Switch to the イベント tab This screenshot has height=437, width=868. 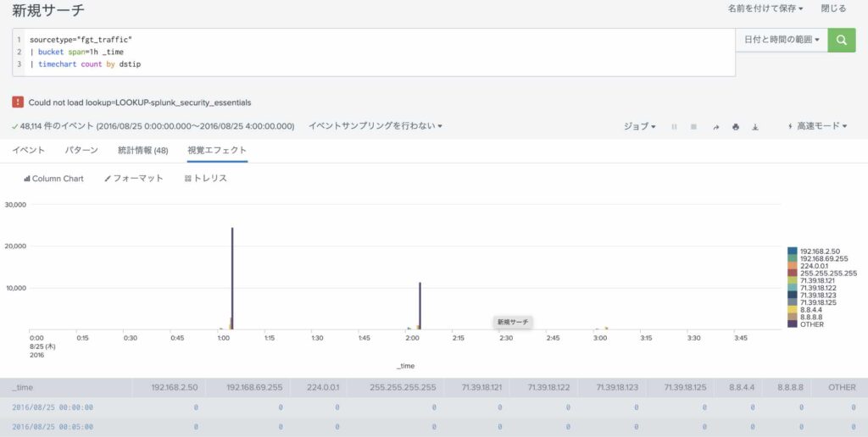click(29, 150)
